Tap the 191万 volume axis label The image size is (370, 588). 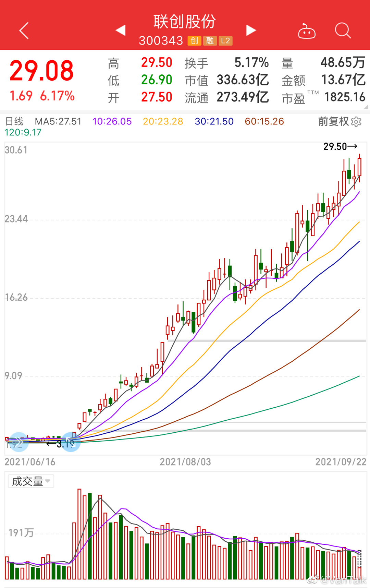(x=21, y=533)
